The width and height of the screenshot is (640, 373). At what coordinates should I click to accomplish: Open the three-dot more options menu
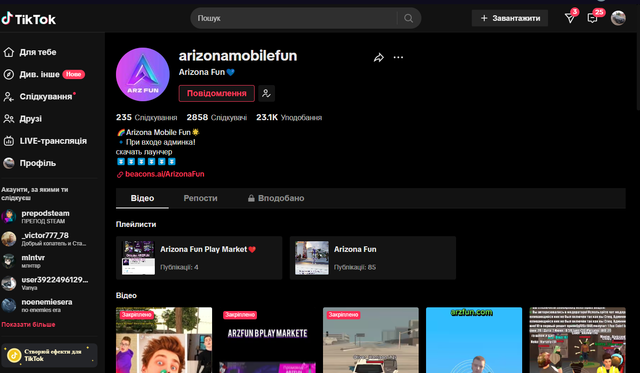coord(398,58)
